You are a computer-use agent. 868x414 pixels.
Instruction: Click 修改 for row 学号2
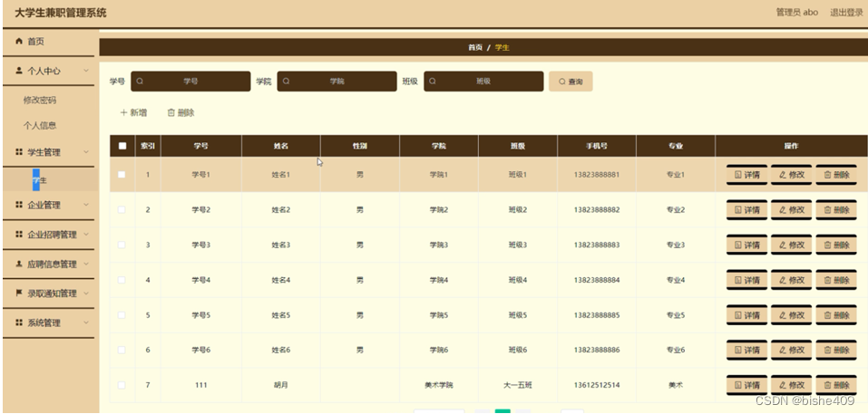pos(792,210)
